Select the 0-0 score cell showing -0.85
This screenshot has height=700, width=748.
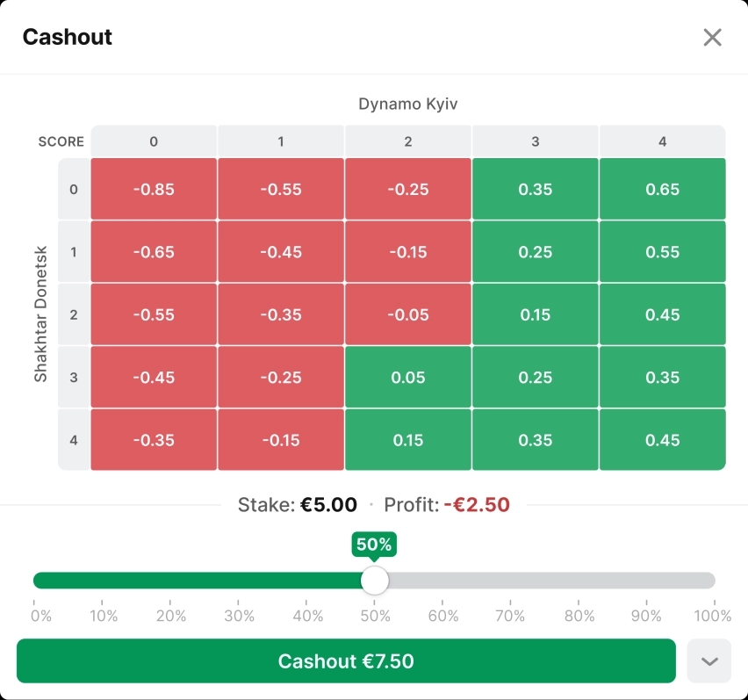(154, 189)
